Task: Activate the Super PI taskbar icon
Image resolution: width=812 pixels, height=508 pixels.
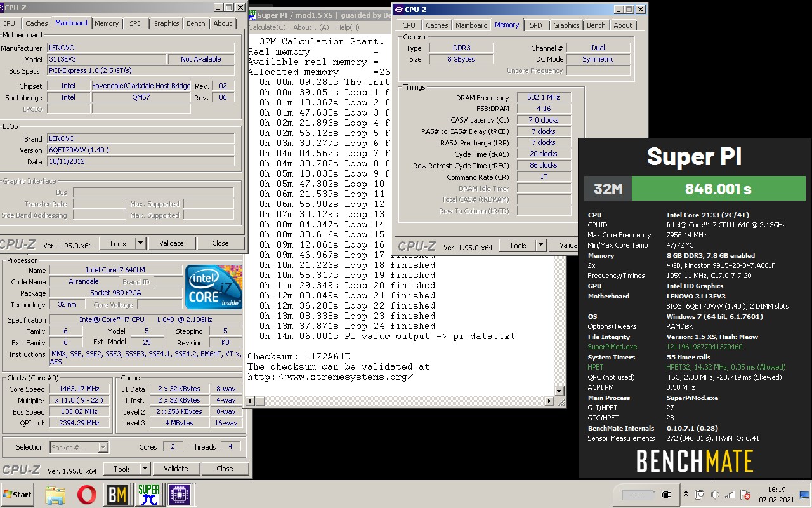Action: click(149, 495)
